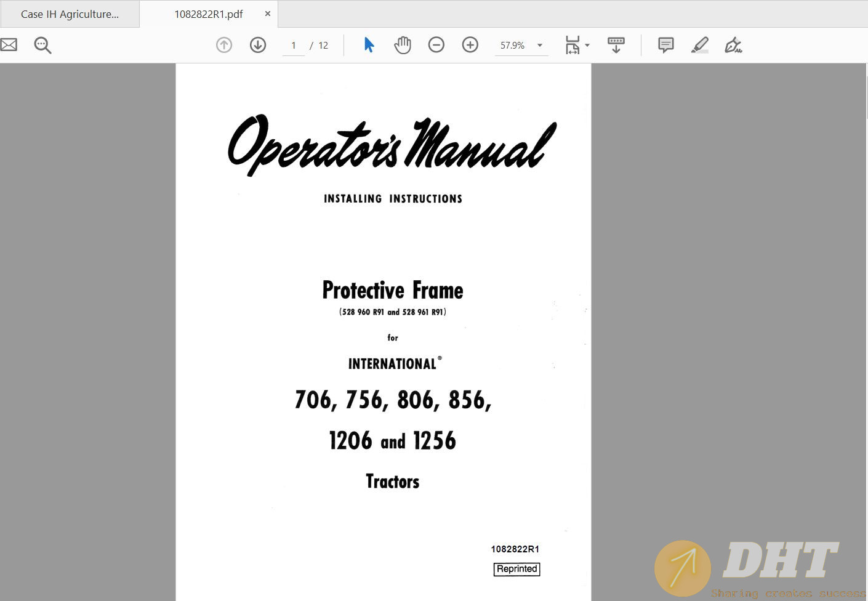Click the total page count 12

[323, 46]
